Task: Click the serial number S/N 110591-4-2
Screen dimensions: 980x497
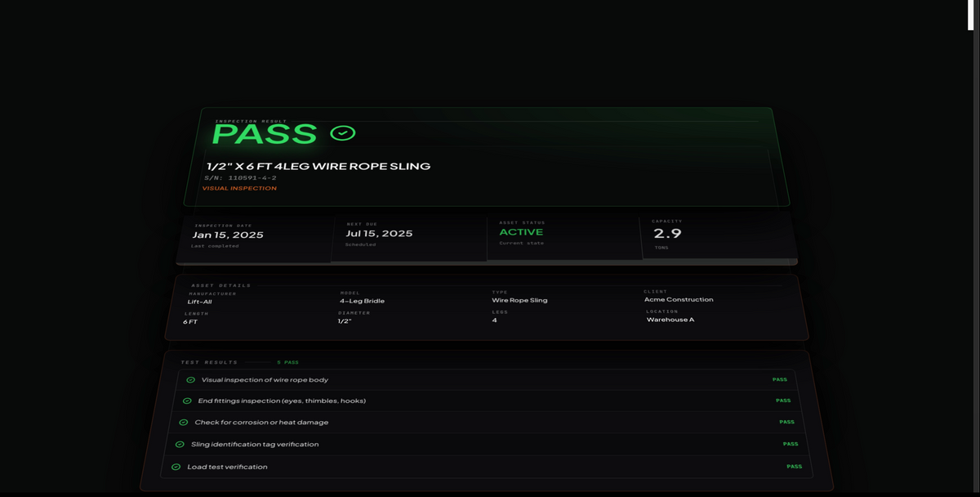Action: (240, 177)
